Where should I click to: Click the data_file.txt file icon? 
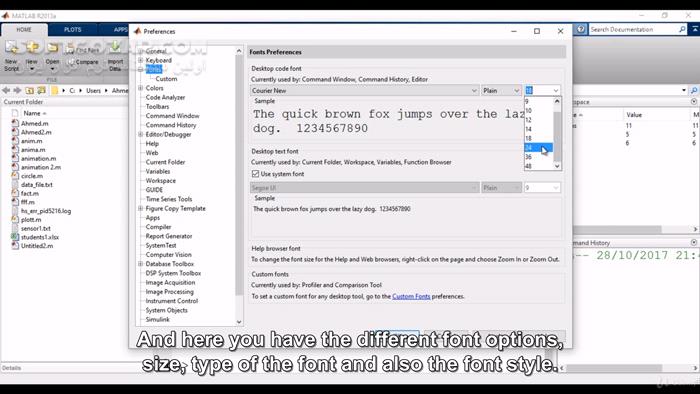click(x=15, y=184)
